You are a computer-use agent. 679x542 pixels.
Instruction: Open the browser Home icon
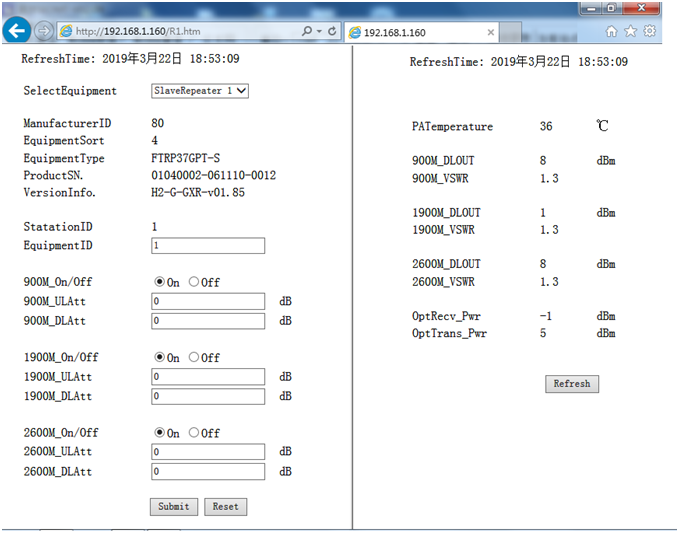[x=611, y=31]
